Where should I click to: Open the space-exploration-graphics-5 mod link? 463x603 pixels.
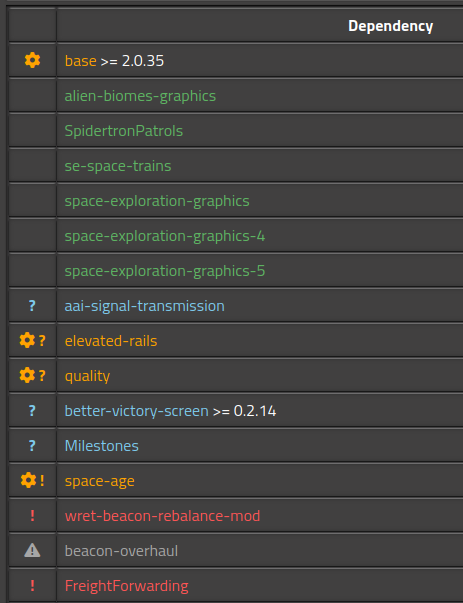coord(165,271)
